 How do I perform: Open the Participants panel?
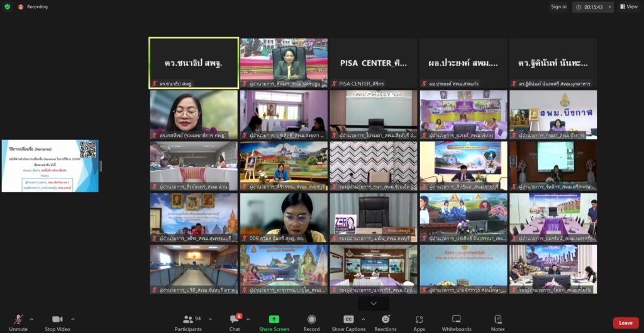click(188, 320)
